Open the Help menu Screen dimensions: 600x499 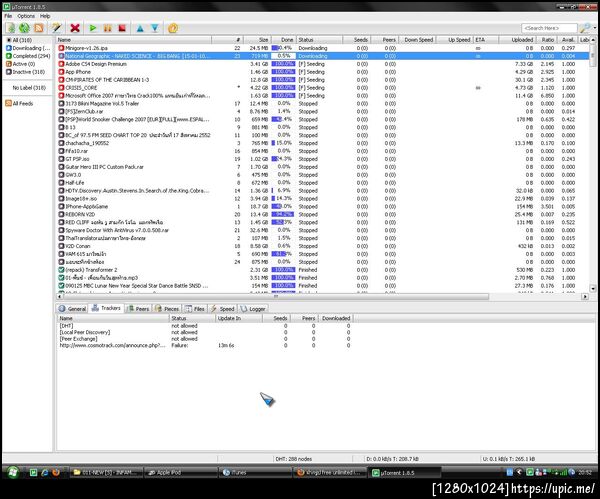[45, 16]
